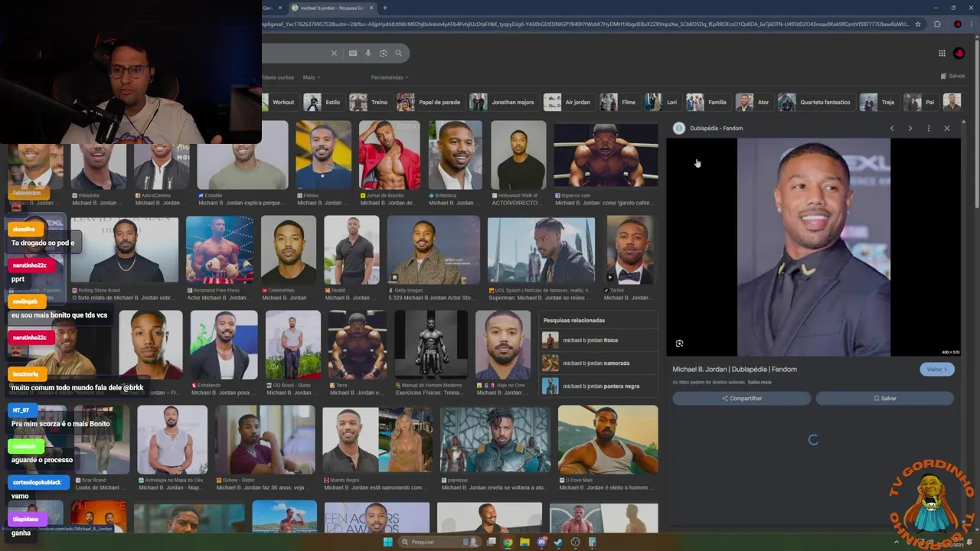This screenshot has height=551, width=980.
Task: Open the large preview image
Action: (x=813, y=247)
